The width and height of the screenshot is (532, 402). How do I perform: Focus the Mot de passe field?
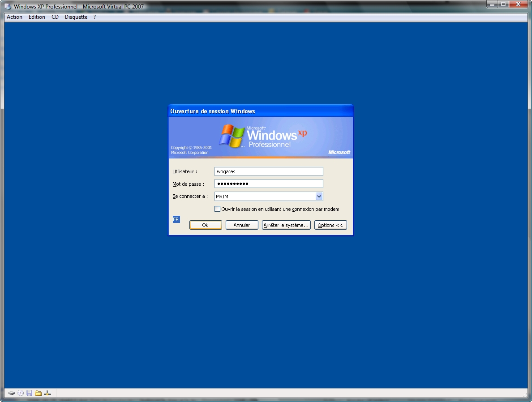pyautogui.click(x=269, y=184)
